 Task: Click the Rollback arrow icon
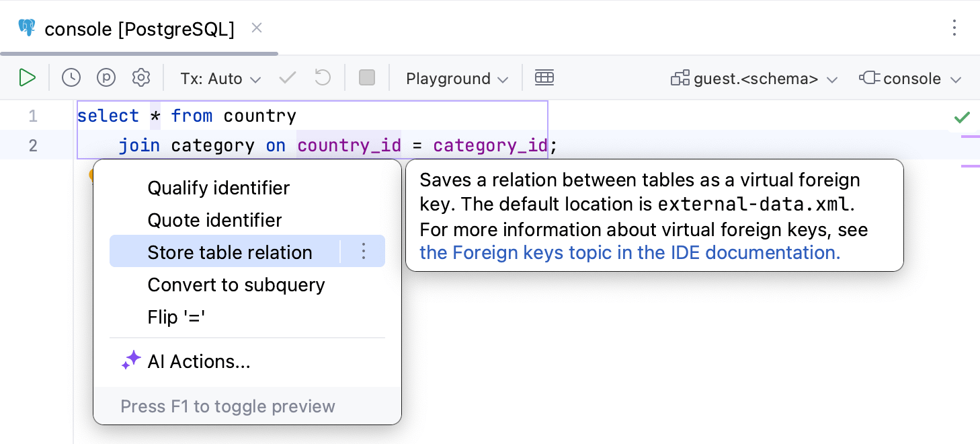tap(323, 78)
